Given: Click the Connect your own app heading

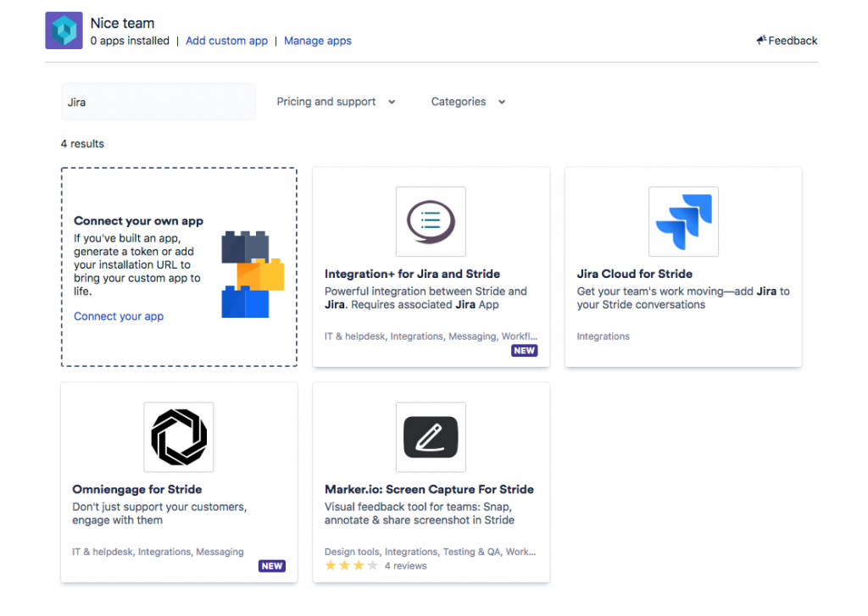Looking at the screenshot, I should 138,221.
